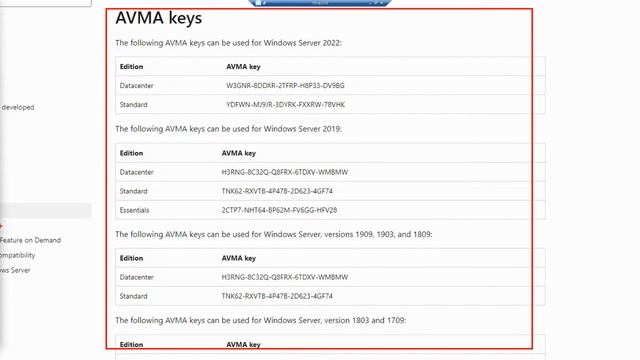Click the AVMA key header in the Server 2022 table
640x360 pixels.
point(243,67)
